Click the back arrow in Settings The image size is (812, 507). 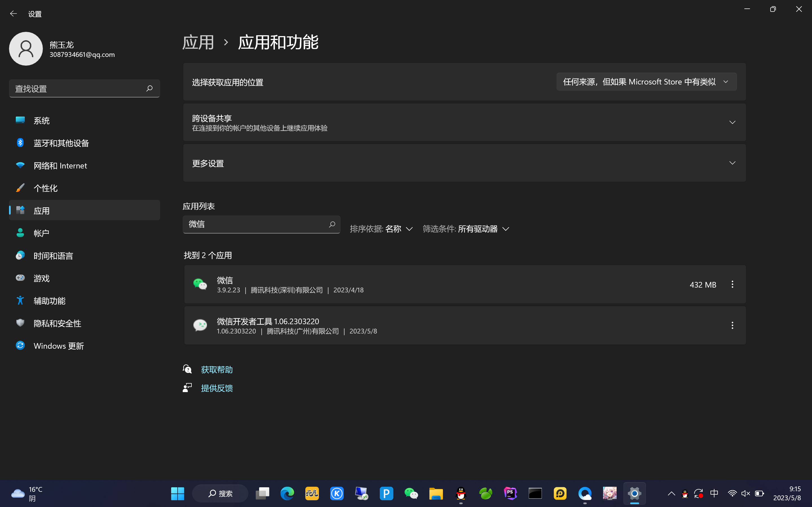14,14
